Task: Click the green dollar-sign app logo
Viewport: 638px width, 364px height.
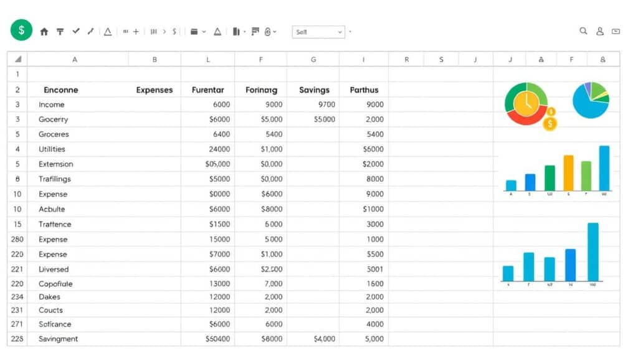Action: point(21,30)
